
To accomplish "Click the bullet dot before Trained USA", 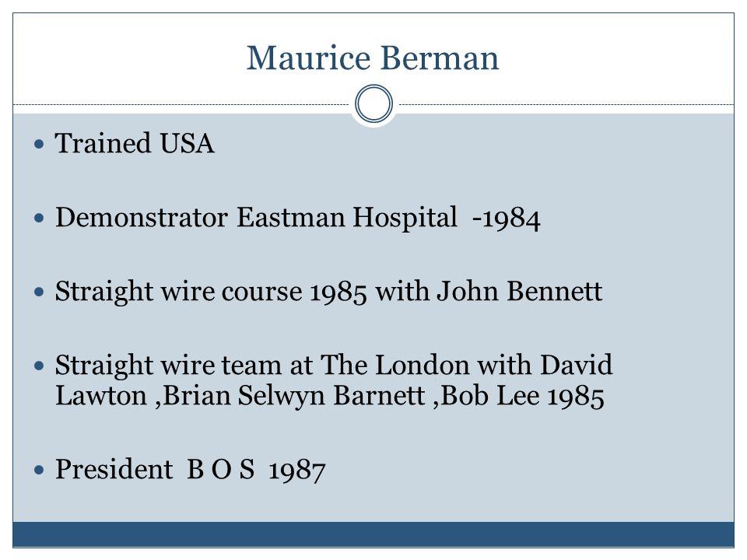I will 39,144.
